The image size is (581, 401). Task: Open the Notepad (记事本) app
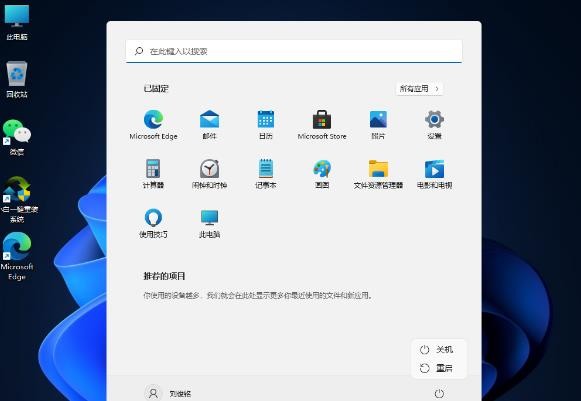pos(266,174)
